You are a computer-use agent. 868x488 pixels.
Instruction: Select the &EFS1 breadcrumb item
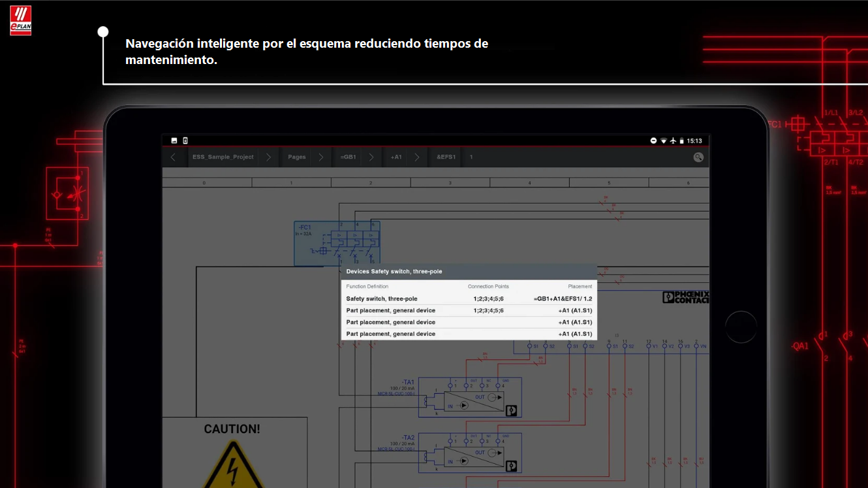click(446, 157)
